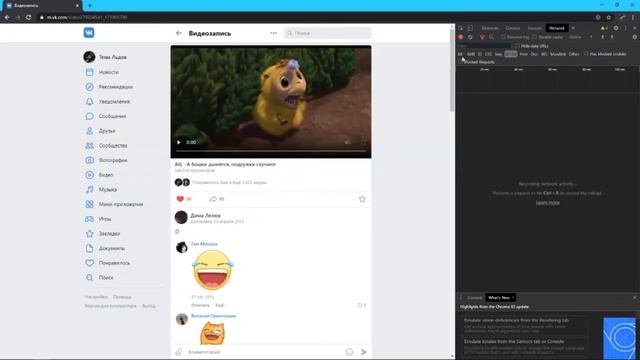Check the Blocked Requests checkbox

pos(460,62)
